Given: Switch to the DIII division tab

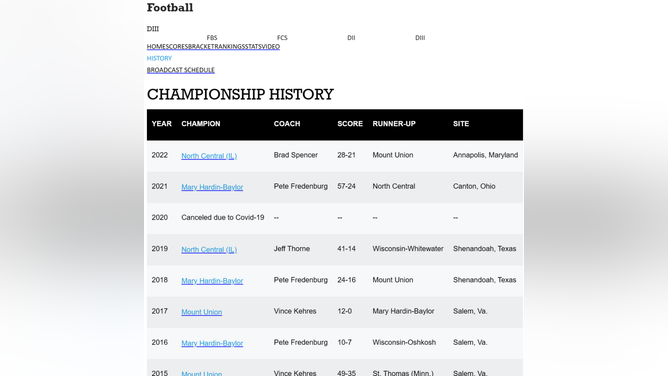Looking at the screenshot, I should (x=420, y=38).
